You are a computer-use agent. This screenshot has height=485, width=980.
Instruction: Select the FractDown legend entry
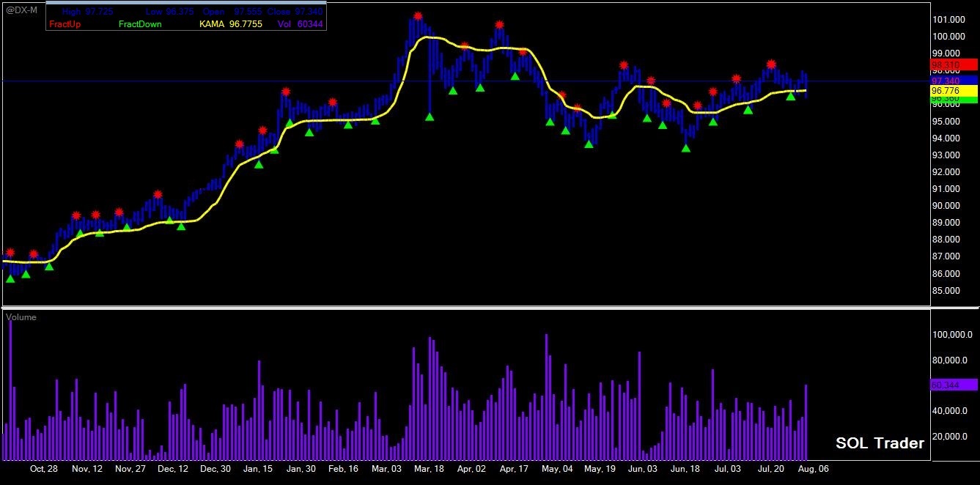(x=140, y=24)
